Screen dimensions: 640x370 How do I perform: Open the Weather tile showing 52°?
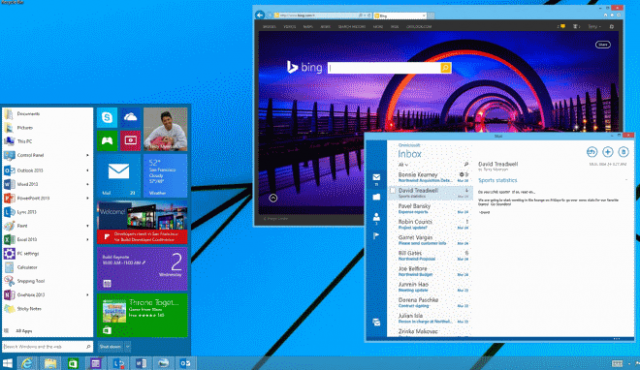pos(165,175)
